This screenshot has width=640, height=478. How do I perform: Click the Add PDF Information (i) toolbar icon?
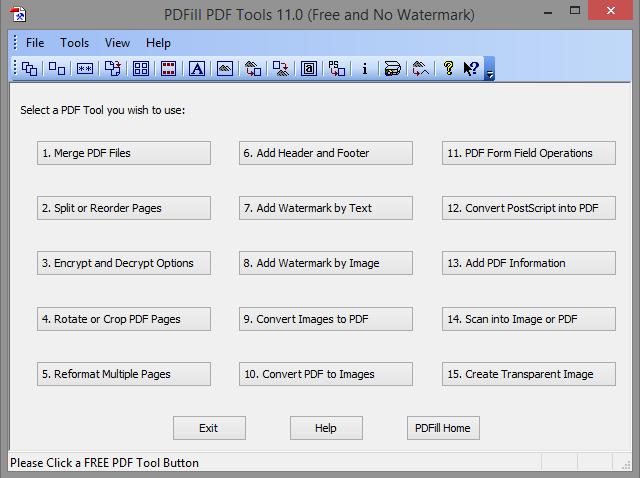click(364, 69)
